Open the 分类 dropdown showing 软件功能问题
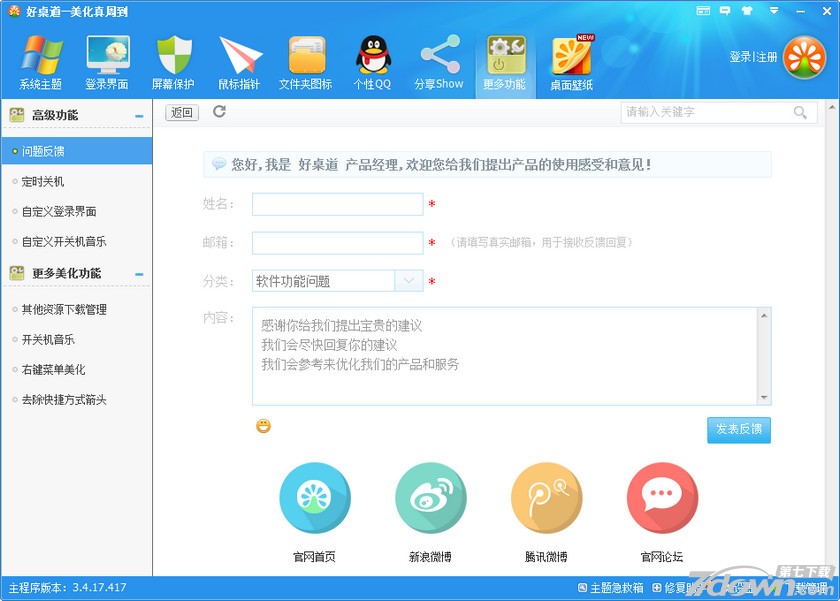 coord(338,281)
